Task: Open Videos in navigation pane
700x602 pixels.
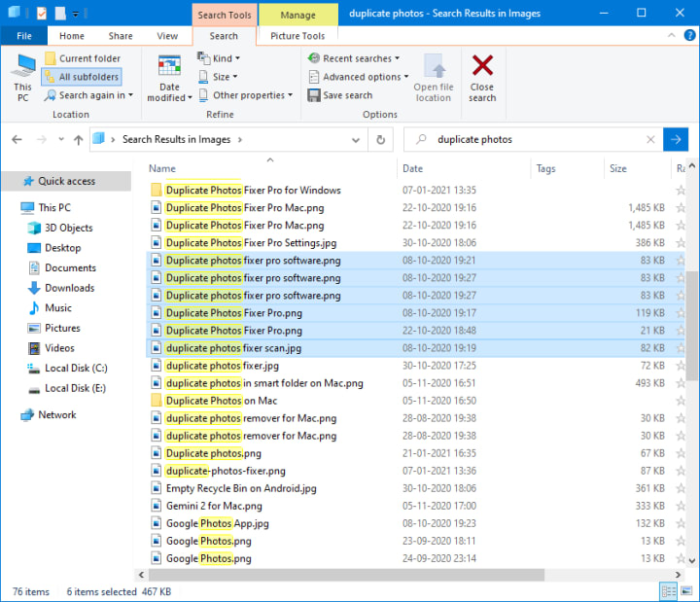Action: (x=51, y=348)
